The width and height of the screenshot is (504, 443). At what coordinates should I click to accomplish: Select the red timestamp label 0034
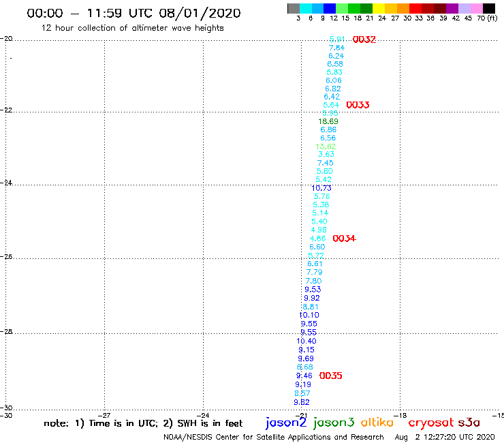pos(344,239)
